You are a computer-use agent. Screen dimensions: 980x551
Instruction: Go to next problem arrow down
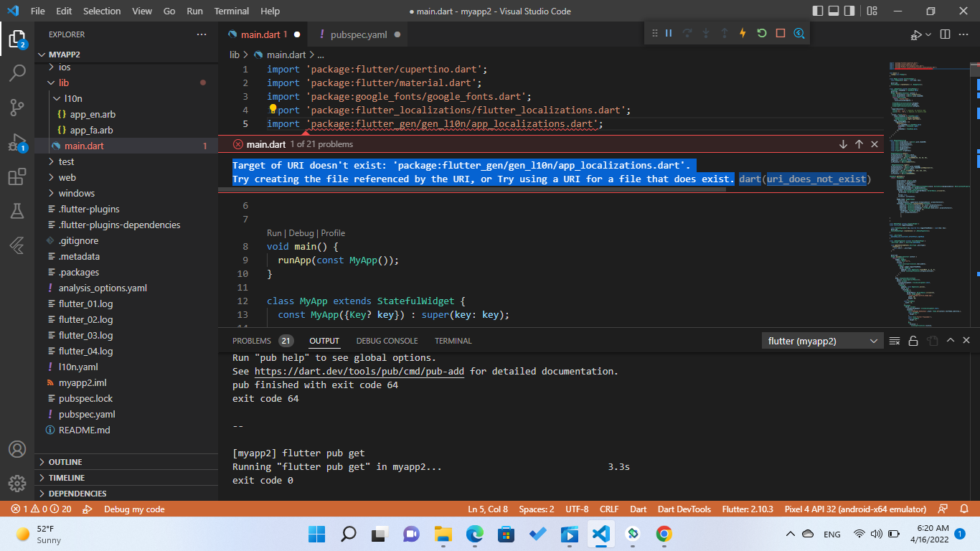(x=843, y=144)
